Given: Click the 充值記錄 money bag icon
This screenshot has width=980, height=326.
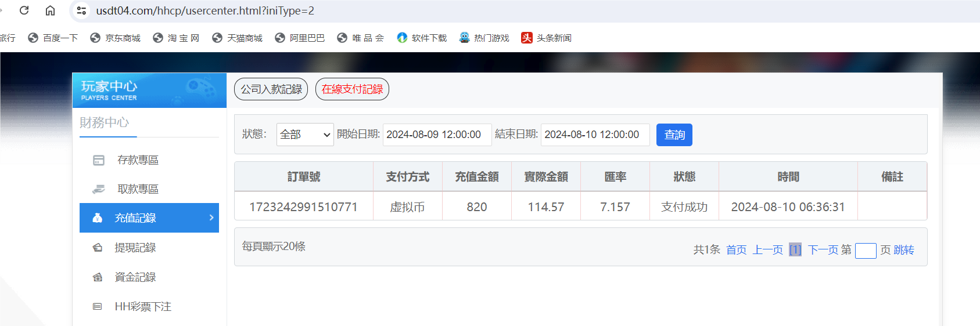Looking at the screenshot, I should [x=98, y=218].
